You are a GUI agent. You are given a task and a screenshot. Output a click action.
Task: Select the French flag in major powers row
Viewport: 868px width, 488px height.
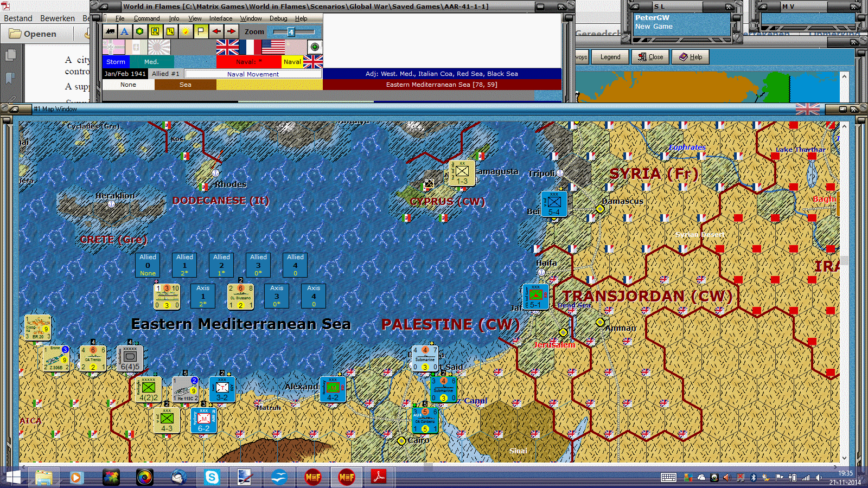(250, 47)
